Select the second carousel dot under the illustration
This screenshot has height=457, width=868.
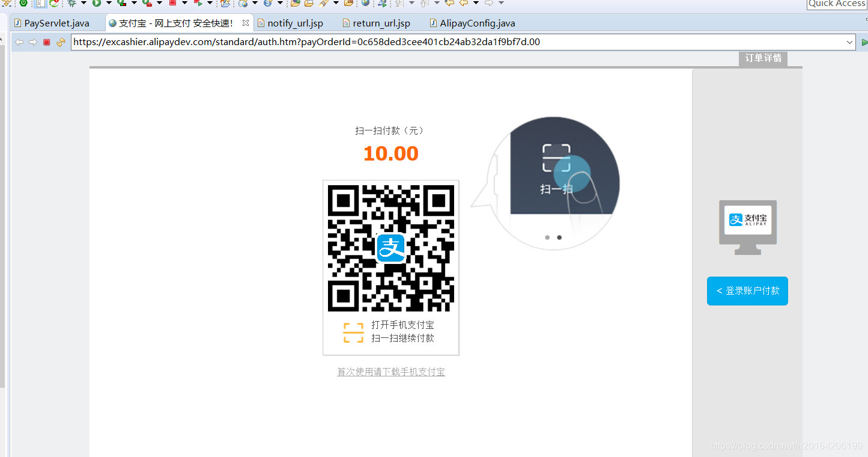click(559, 238)
